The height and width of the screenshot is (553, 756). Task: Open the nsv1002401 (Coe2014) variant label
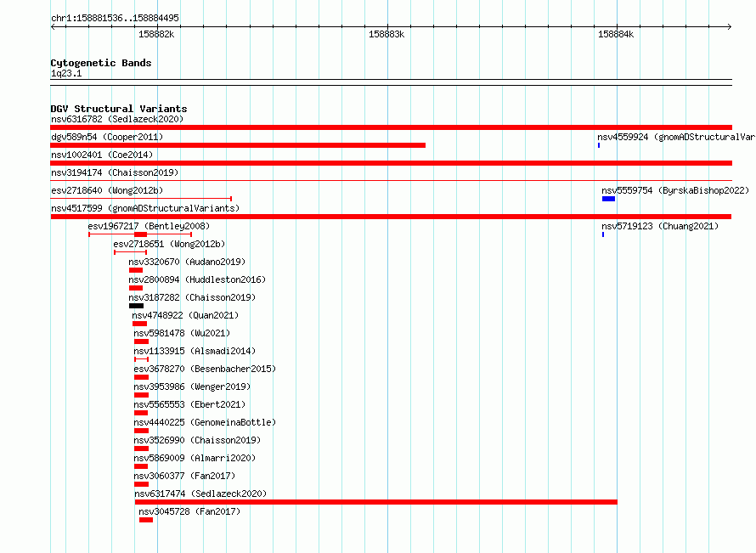(x=102, y=155)
